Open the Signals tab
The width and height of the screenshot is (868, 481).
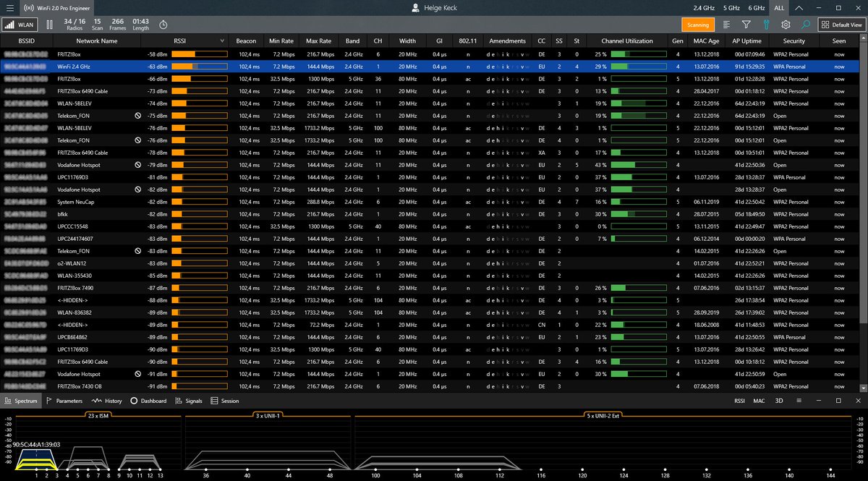pos(188,401)
